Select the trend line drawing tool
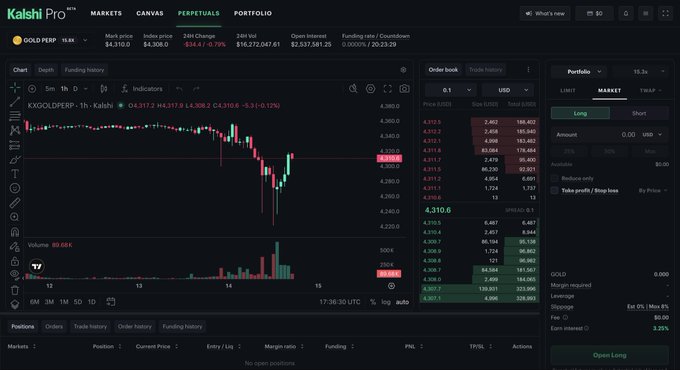Screen dimensions: 680x370 coord(15,102)
